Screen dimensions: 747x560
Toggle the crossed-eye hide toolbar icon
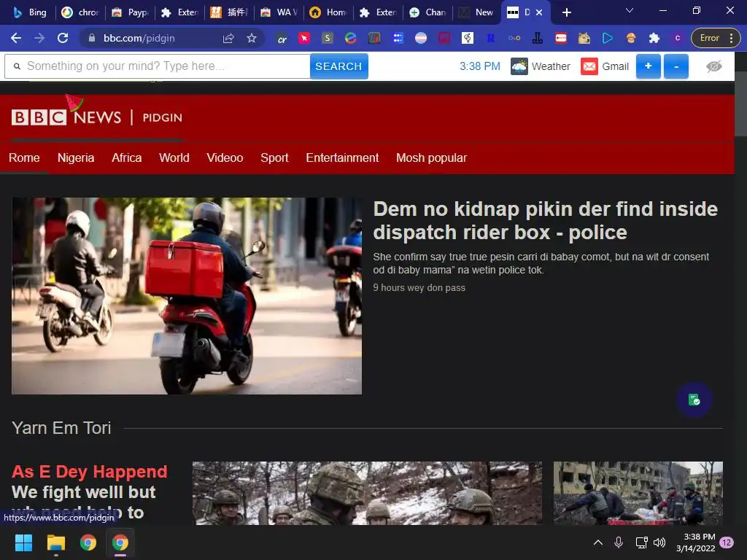click(x=713, y=66)
